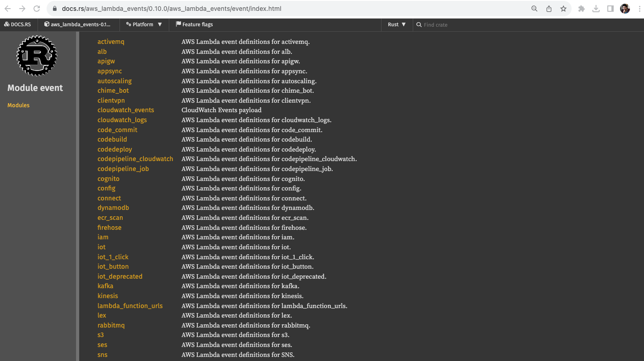This screenshot has height=361, width=644.
Task: Click the share page icon
Action: click(549, 9)
